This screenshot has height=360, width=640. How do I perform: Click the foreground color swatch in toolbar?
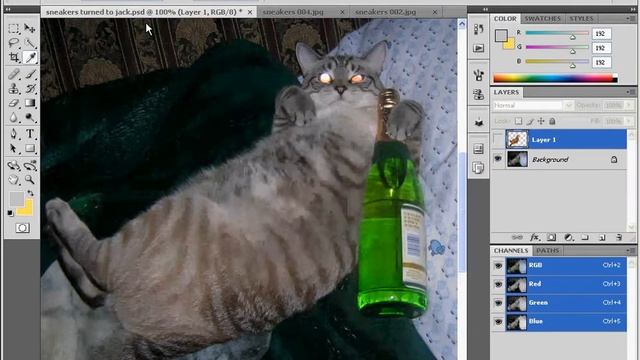coord(17,199)
